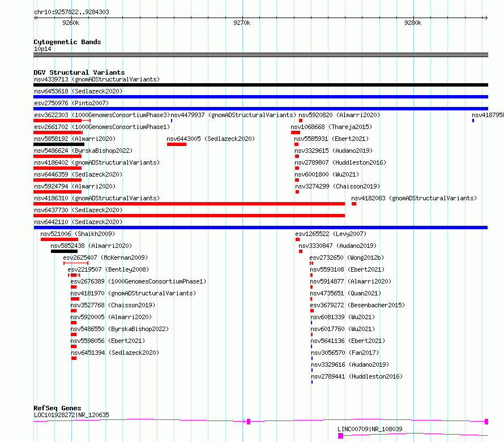504x442 pixels.
Task: Click the chr10:9257822..9284303 coordinates text
Action: [71, 12]
